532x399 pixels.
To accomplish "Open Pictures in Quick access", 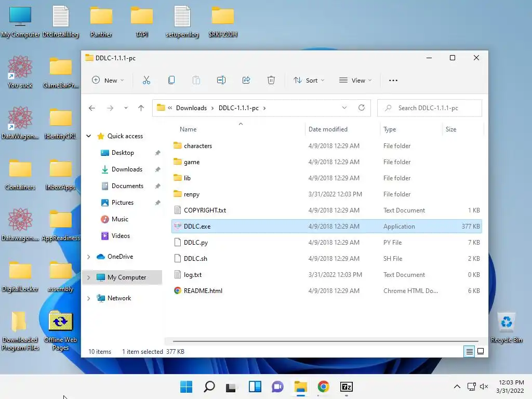I will [123, 203].
